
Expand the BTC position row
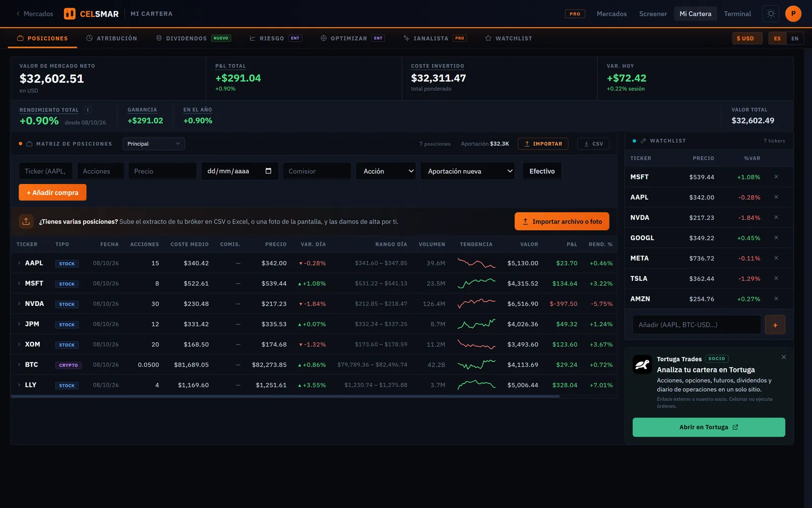click(19, 365)
